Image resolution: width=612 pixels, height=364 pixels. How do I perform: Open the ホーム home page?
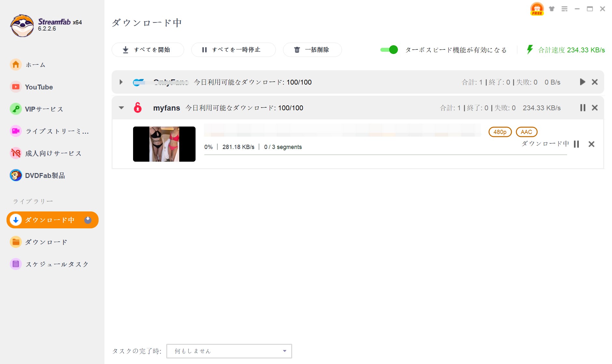(28, 65)
